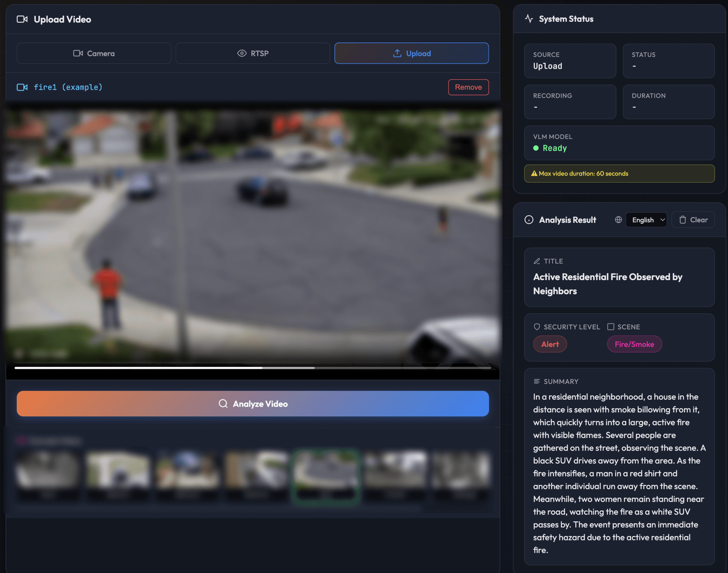The width and height of the screenshot is (728, 573).
Task: Select the Upload source tab
Action: 412,53
